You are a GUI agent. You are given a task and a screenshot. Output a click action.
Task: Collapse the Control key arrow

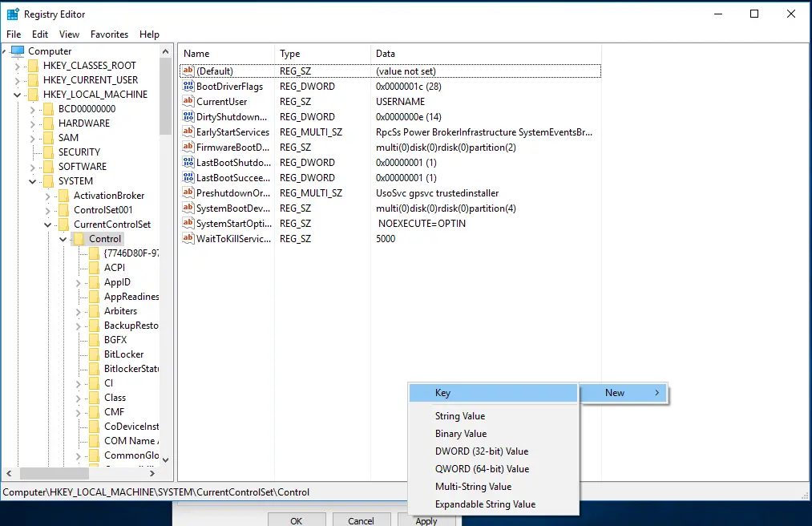[x=63, y=239]
